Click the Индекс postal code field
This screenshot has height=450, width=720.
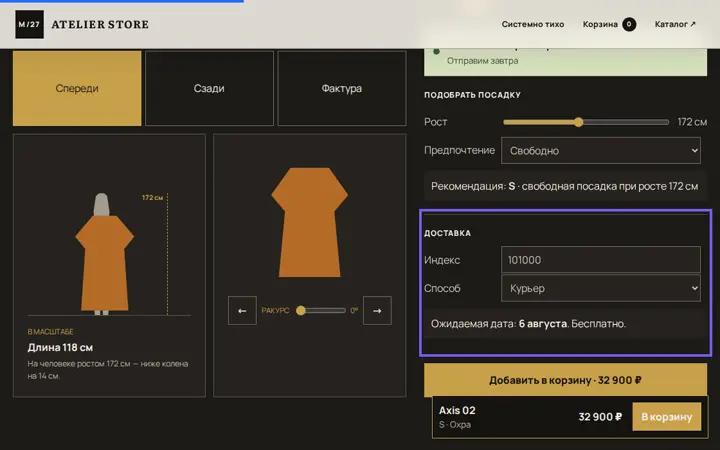pyautogui.click(x=601, y=260)
